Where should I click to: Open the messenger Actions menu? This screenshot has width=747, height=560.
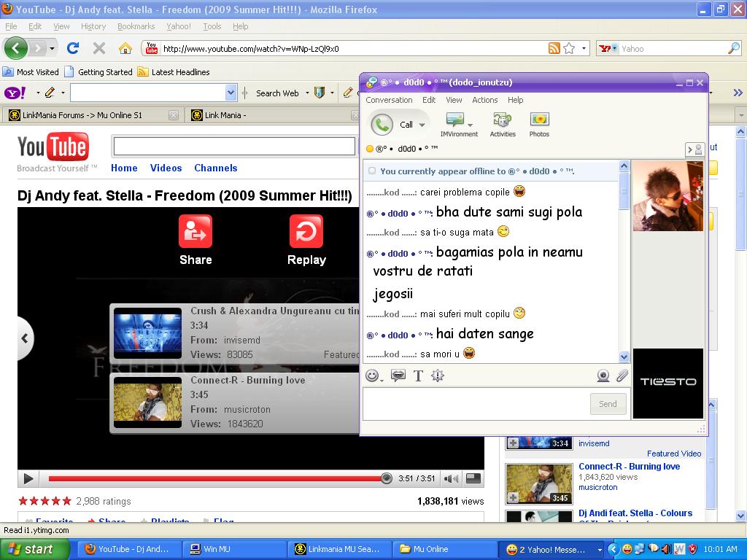[485, 100]
